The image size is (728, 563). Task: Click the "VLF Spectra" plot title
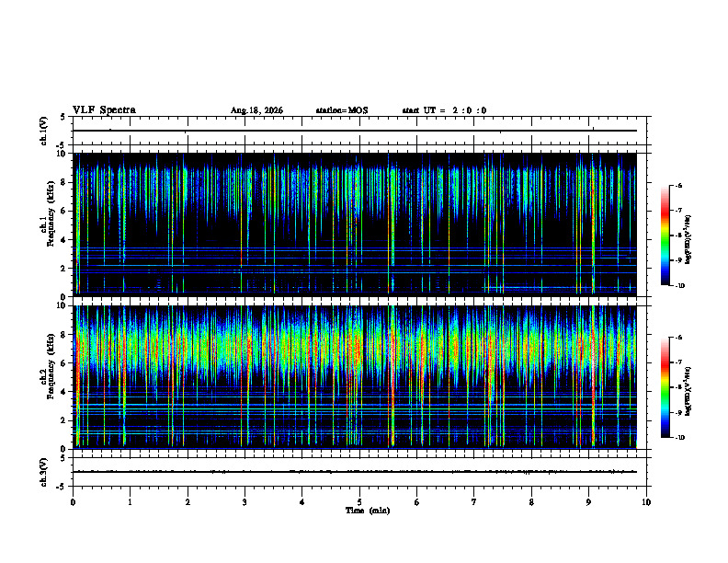click(104, 110)
